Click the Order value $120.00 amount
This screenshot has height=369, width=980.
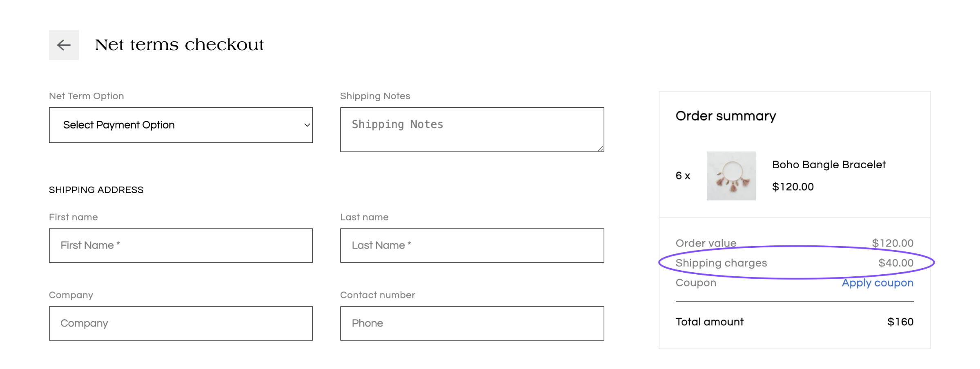coord(893,243)
